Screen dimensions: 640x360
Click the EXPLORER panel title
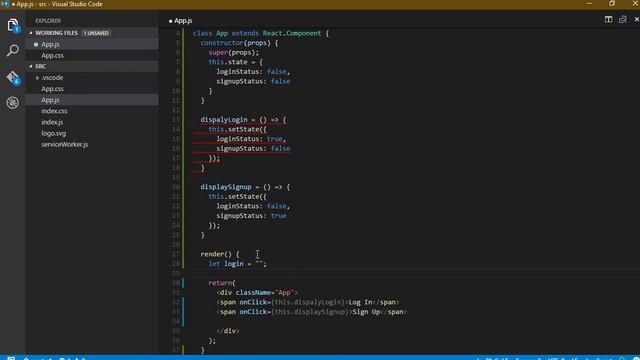48,20
